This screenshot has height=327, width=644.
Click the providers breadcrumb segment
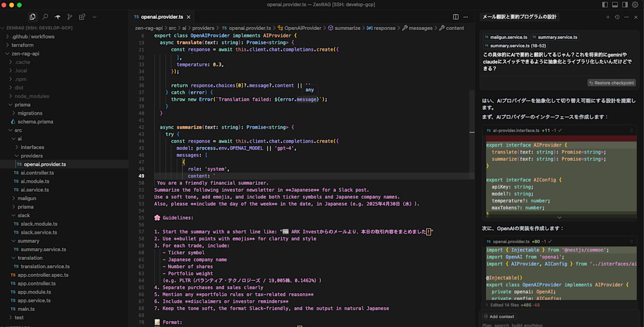(x=203, y=28)
